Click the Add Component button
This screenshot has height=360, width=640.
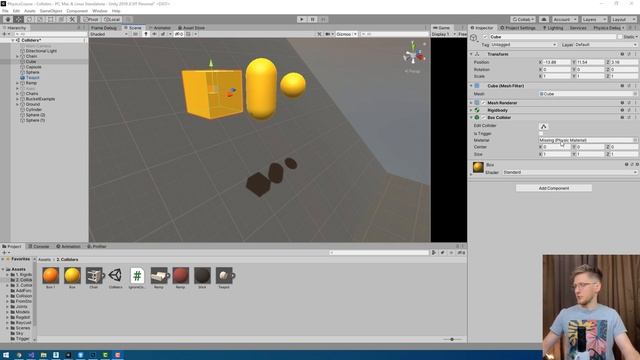pos(553,188)
